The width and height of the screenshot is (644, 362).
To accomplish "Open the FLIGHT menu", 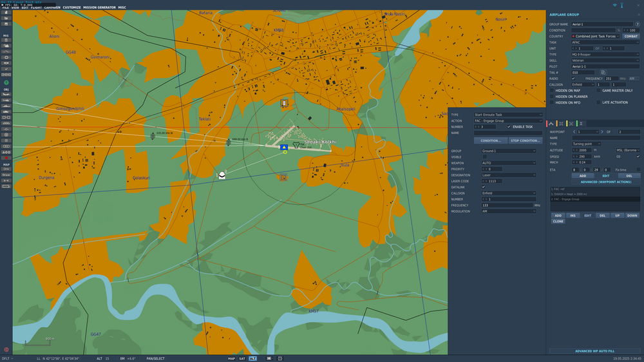I will pos(36,7).
